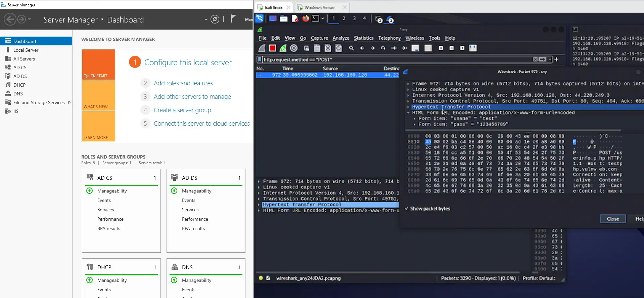Zoom out Wireshark text
Viewport: 644px width, 298px height.
pos(452,48)
